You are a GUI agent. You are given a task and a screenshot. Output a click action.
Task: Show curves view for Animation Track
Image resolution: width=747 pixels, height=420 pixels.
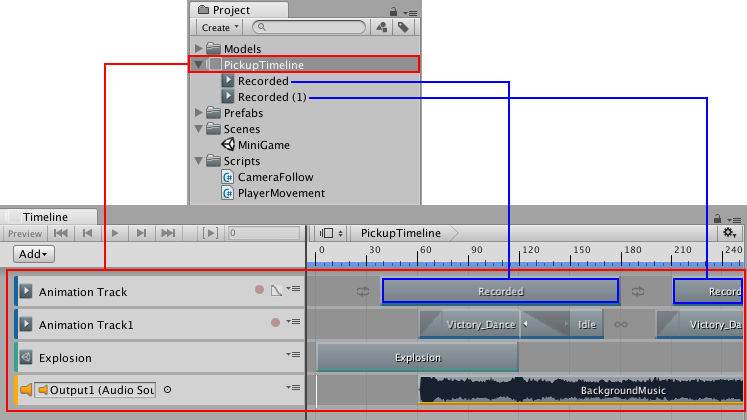click(276, 290)
